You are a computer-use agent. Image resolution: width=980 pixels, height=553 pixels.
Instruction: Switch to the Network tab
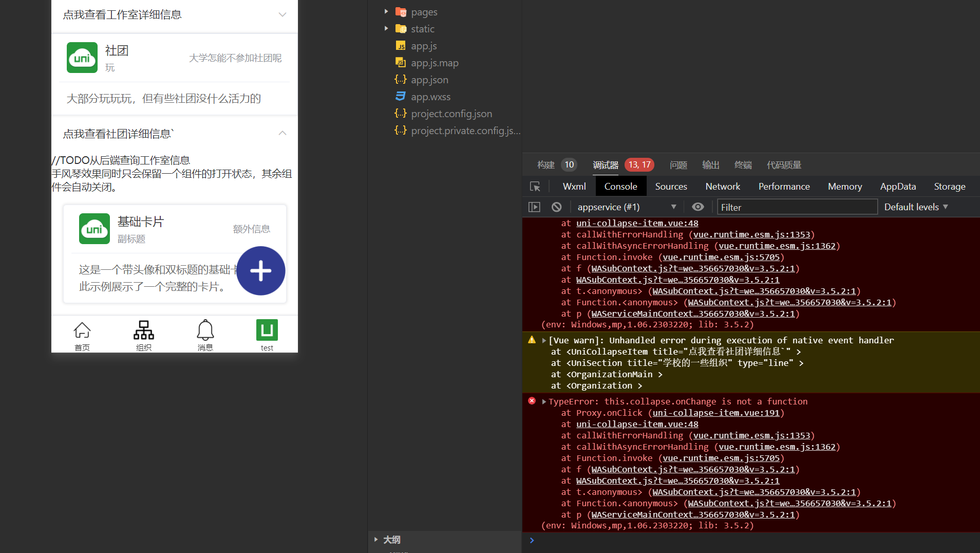pyautogui.click(x=723, y=187)
